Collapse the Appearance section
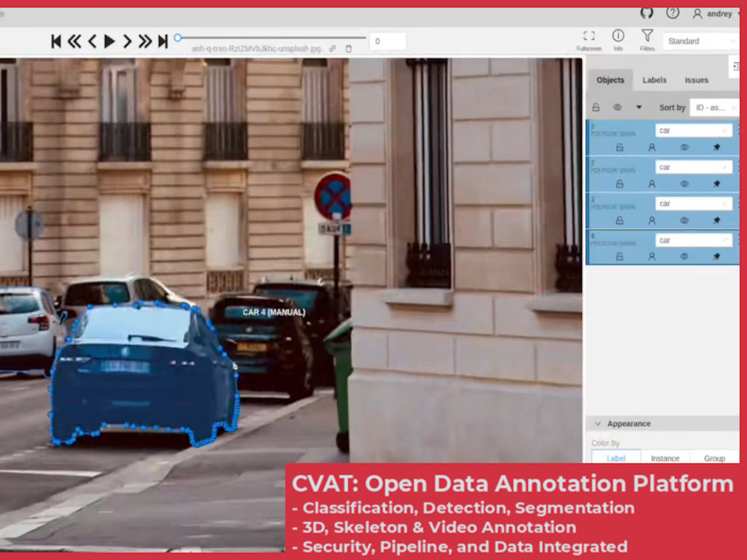This screenshot has height=560, width=747. 663,424
